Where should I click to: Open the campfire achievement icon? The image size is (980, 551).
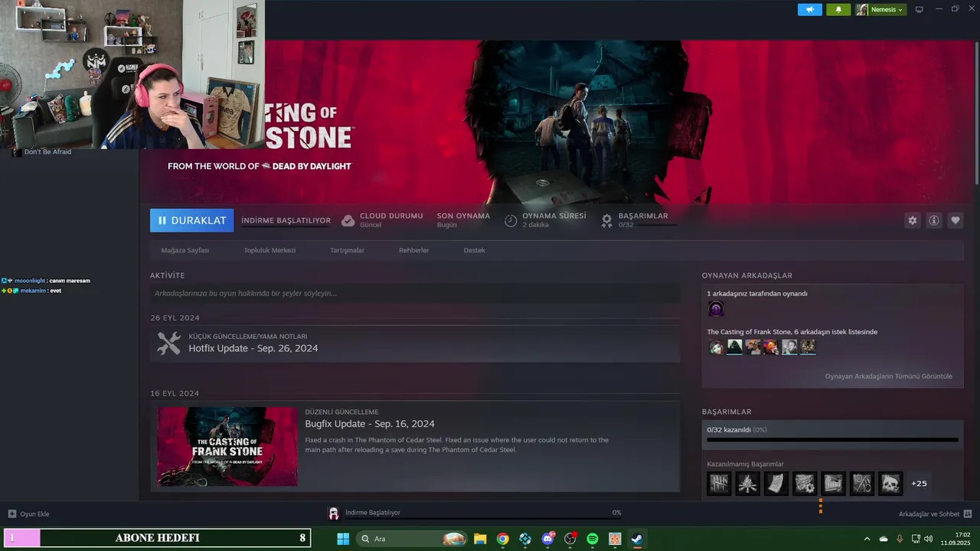(x=747, y=484)
